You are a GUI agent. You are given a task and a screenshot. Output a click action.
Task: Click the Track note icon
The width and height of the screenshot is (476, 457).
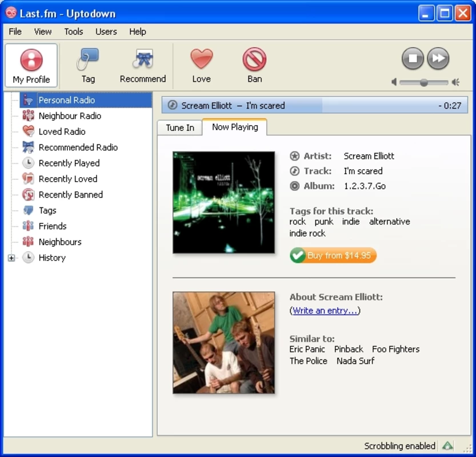coord(294,171)
